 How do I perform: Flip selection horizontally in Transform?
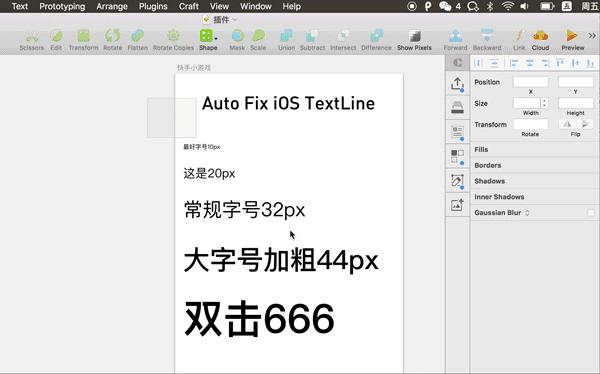point(567,124)
